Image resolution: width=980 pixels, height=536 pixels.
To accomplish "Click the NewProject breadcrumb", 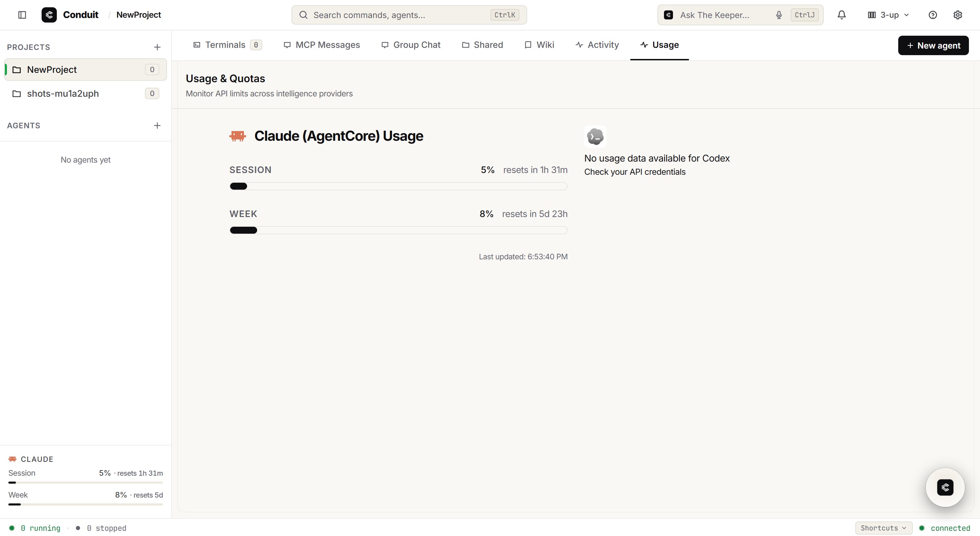I will pos(139,15).
